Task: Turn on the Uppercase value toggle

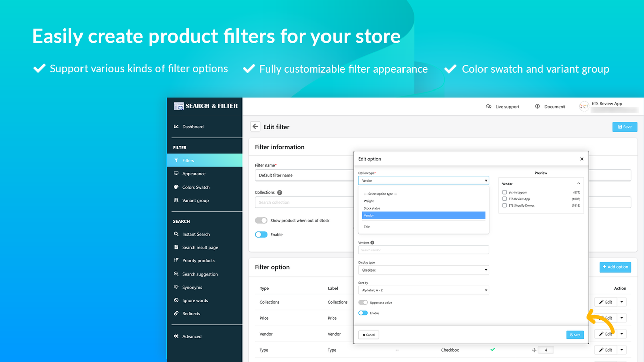Action: (363, 302)
